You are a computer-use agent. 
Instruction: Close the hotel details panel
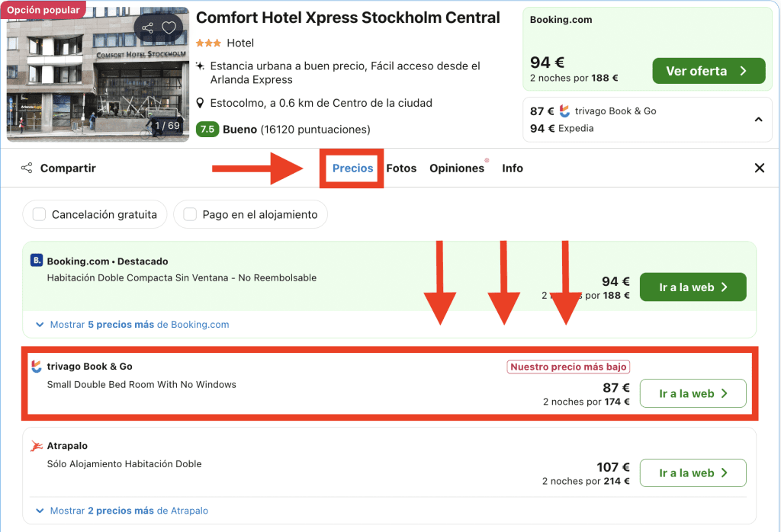(x=759, y=168)
